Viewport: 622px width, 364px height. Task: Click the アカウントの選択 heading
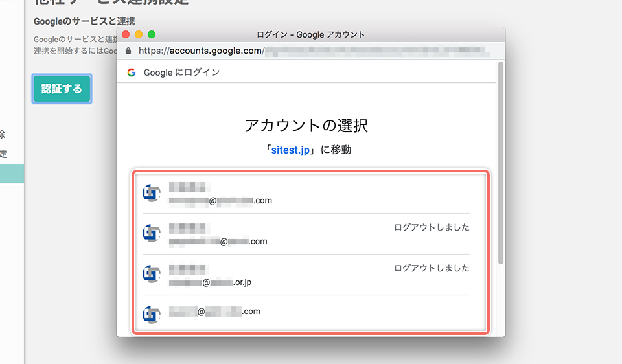306,126
